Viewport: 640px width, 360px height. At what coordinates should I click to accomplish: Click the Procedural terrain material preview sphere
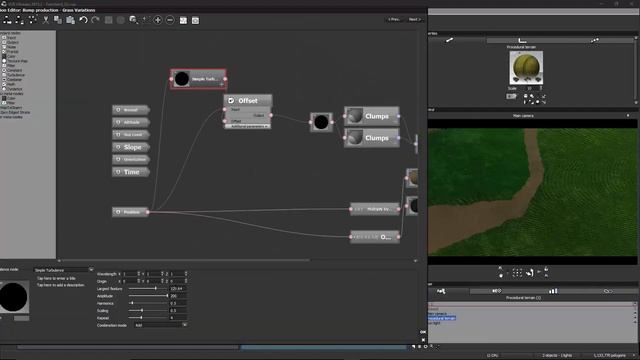tap(526, 67)
